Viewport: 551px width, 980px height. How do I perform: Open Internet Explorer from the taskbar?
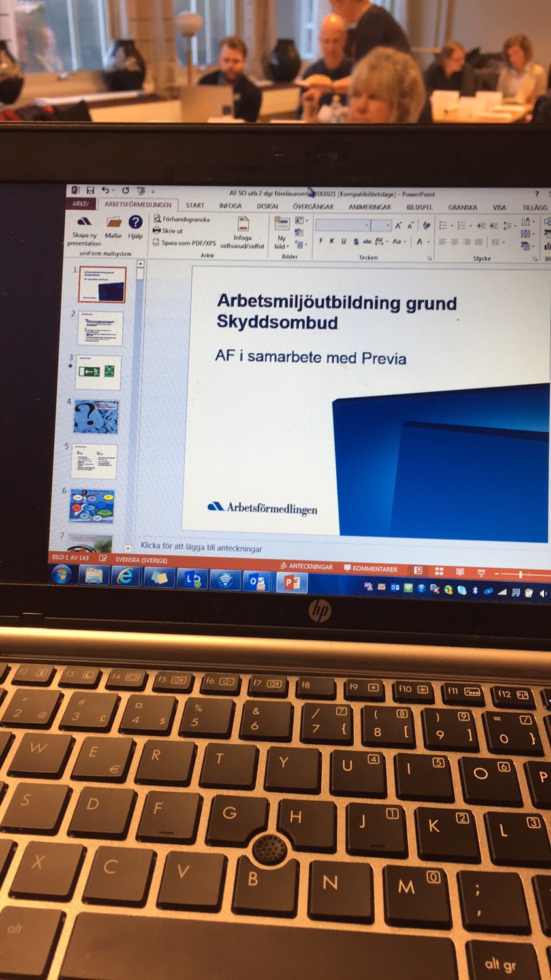click(125, 576)
